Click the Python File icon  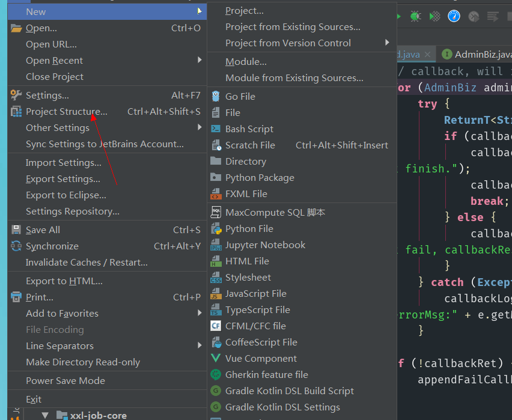(x=216, y=228)
